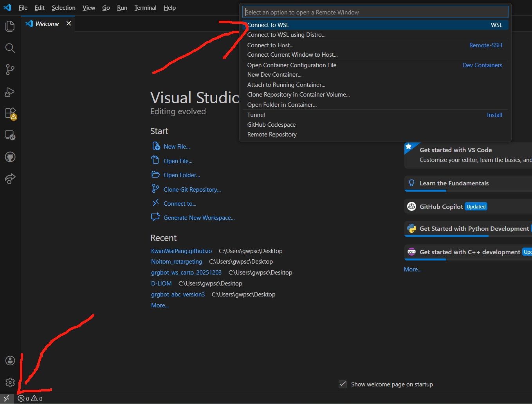Viewport: 532px width, 404px height.
Task: Open the Terminal menu
Action: (145, 8)
